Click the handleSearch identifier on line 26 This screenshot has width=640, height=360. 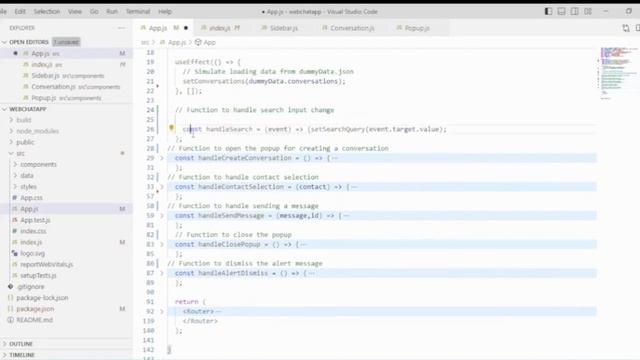(229, 129)
